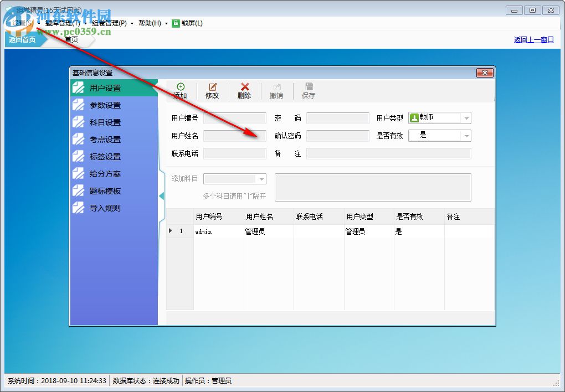Click the 备注 column header in table
The height and width of the screenshot is (392, 565).
[469, 216]
